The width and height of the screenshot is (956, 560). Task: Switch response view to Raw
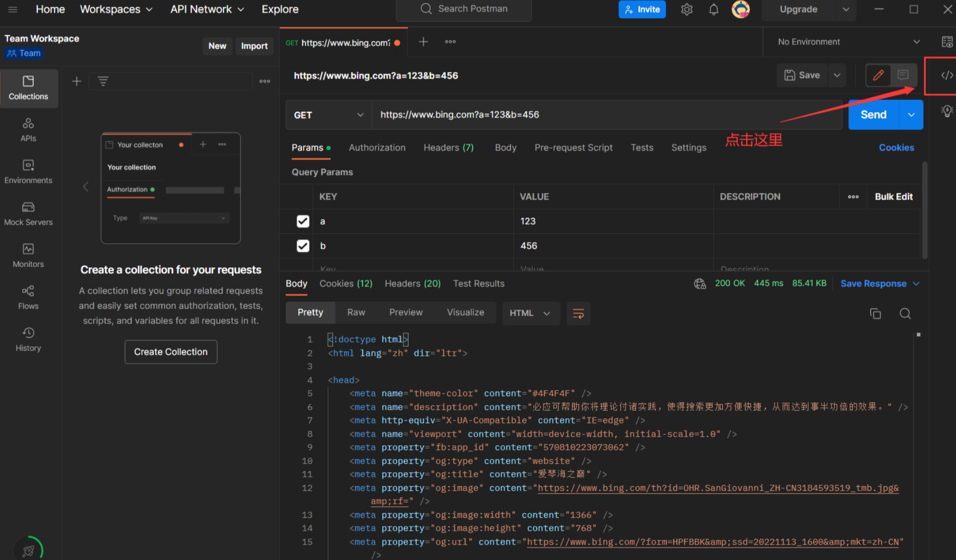tap(356, 312)
